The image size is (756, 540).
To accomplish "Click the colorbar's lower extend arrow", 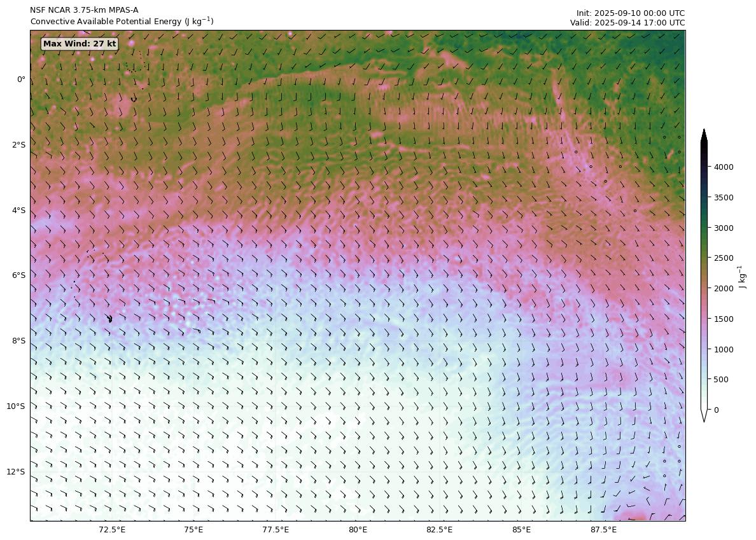I will tap(704, 415).
